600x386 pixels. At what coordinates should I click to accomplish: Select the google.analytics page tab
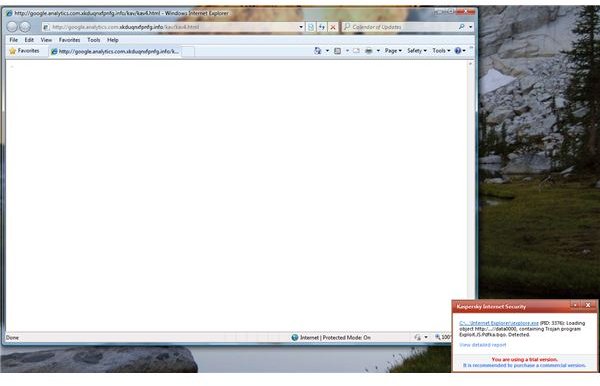[115, 51]
